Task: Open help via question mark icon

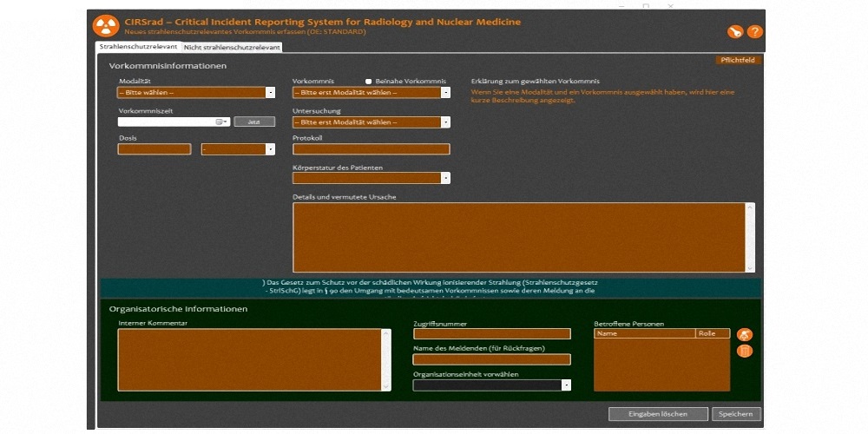Action: pyautogui.click(x=754, y=32)
